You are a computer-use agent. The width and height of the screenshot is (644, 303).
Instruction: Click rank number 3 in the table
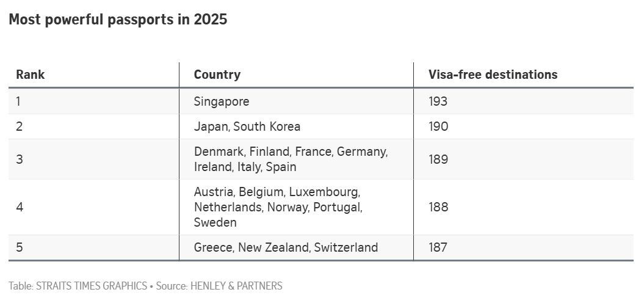[x=19, y=159]
